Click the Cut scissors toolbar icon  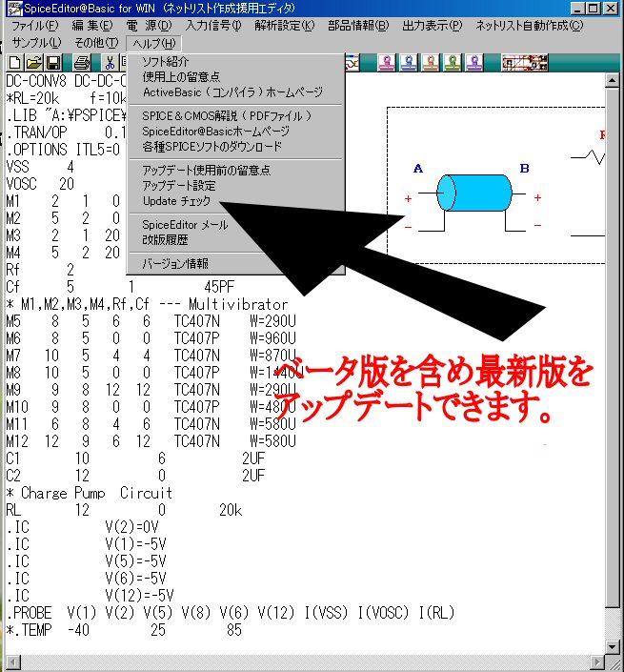point(111,63)
